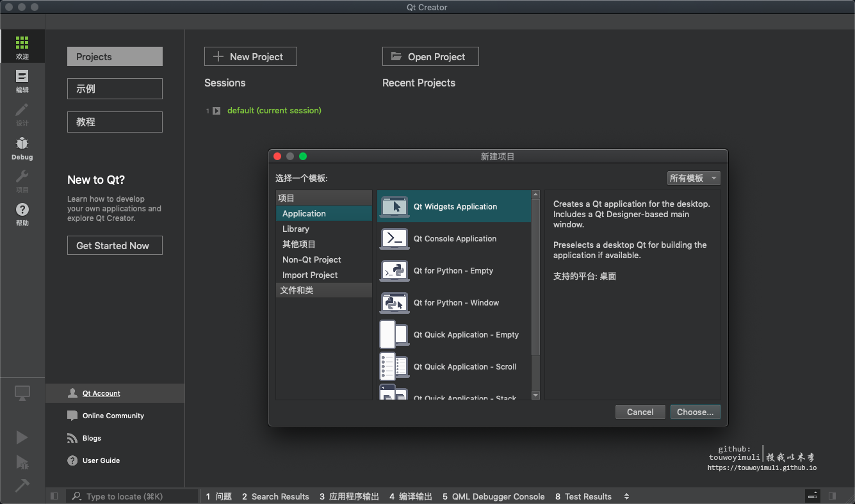Open the output panes selector arrows
This screenshot has height=504, width=855.
626,496
